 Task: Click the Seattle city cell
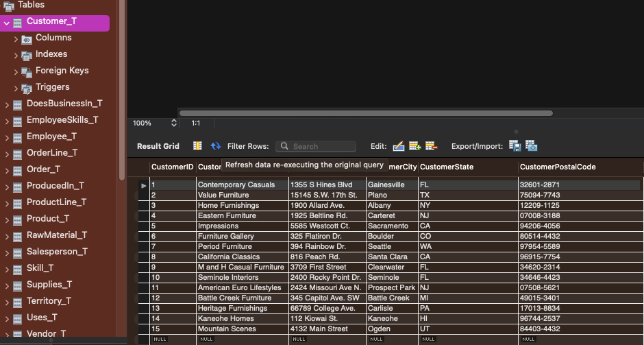pos(392,246)
